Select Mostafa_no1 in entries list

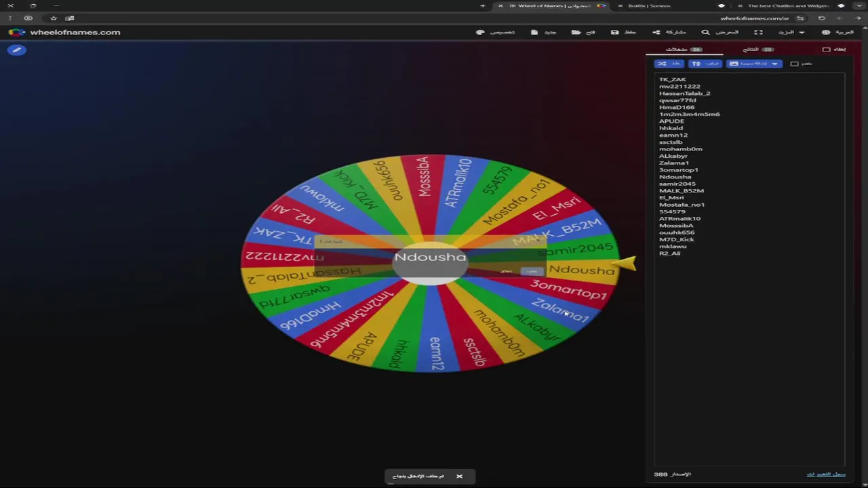click(x=682, y=205)
